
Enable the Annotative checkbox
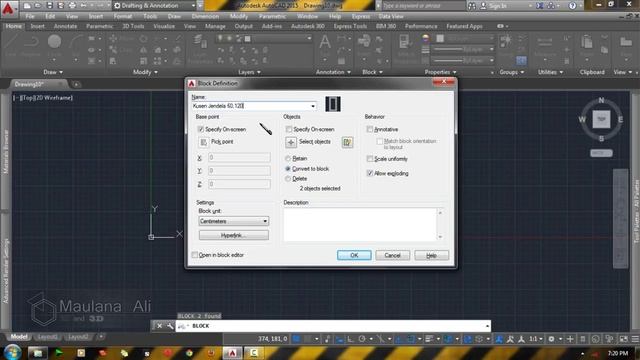point(370,129)
